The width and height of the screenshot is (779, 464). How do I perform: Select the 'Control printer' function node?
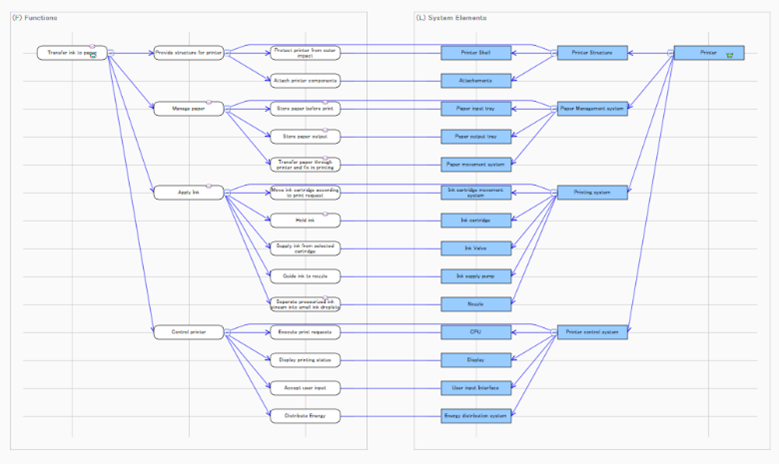189,332
